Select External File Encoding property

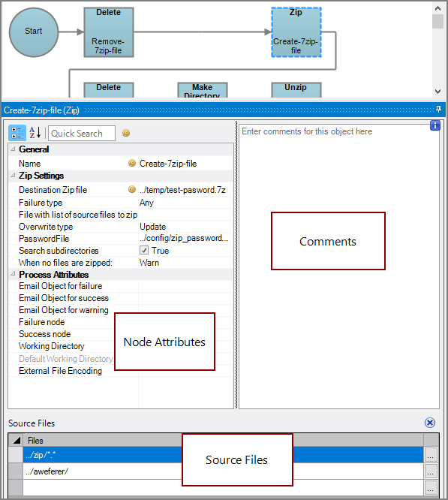(61, 371)
